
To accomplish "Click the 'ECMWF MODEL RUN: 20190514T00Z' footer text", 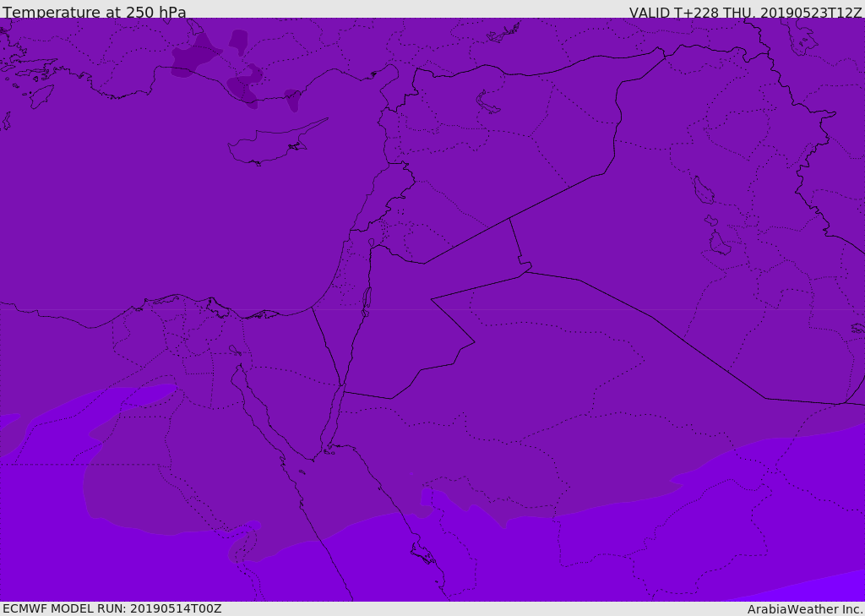I will (112, 608).
